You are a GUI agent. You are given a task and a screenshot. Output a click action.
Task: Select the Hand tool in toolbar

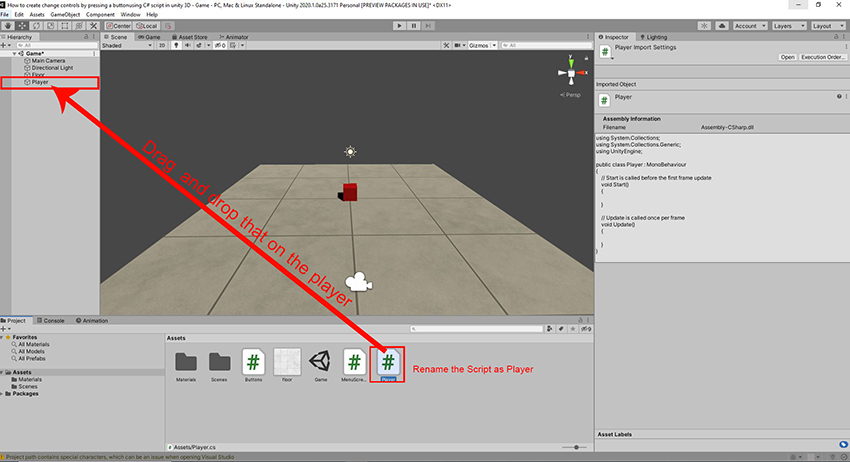[x=8, y=25]
